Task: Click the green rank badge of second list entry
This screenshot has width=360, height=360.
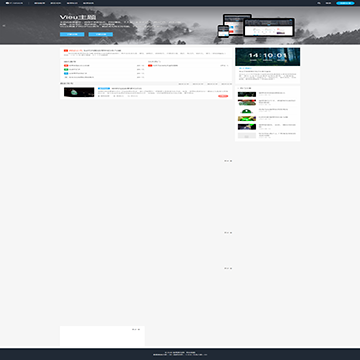Action: [66, 69]
